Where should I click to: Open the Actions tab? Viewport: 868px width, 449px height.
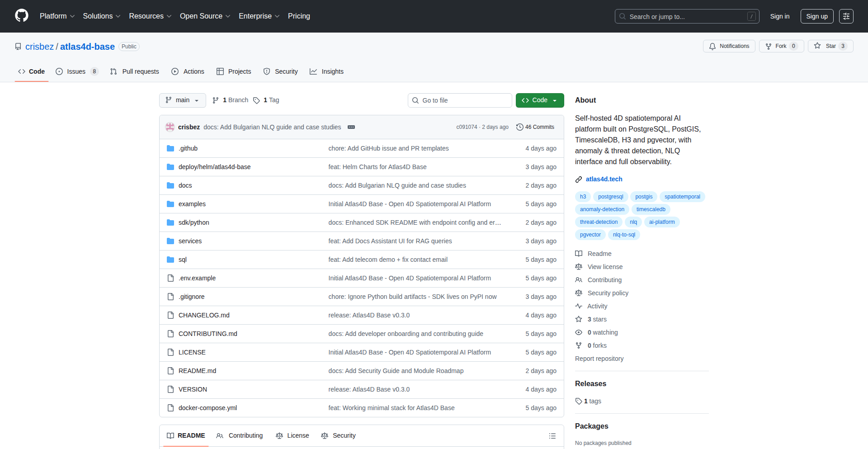coord(188,71)
